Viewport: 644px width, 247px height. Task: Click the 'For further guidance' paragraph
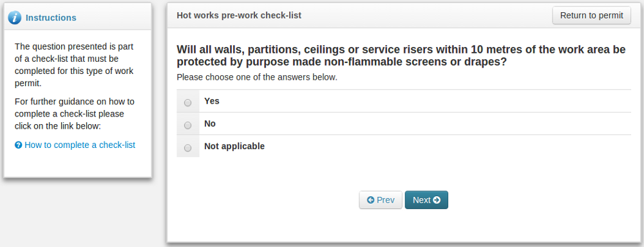click(x=74, y=114)
